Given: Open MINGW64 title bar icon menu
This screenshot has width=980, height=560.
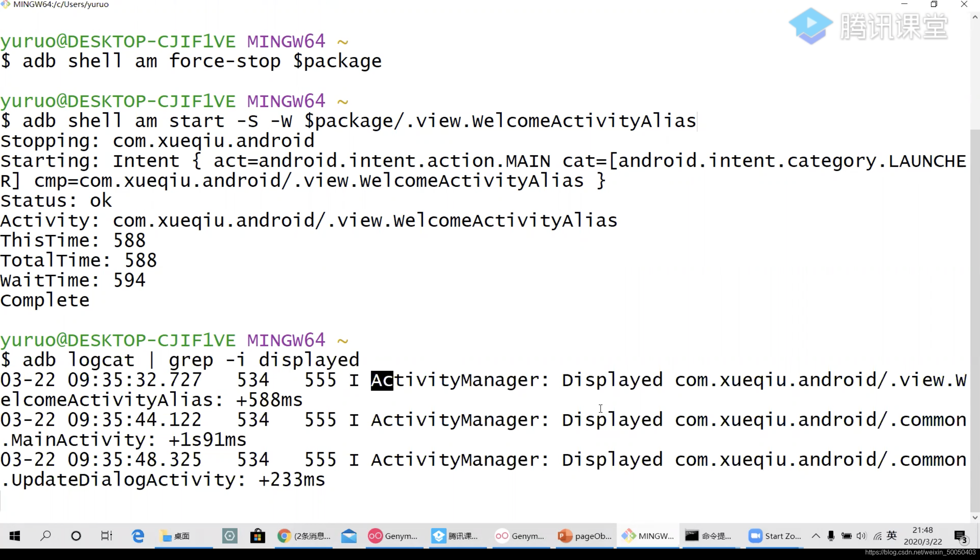Looking at the screenshot, I should click(x=6, y=4).
